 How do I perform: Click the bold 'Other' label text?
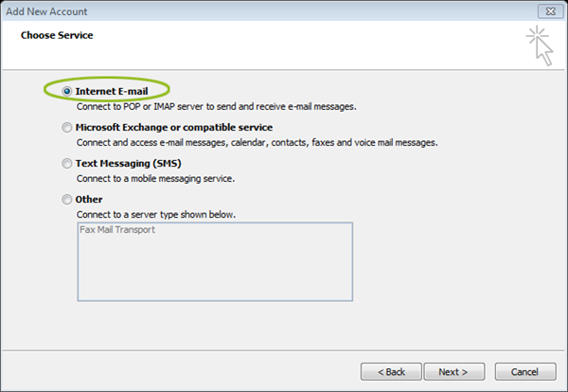89,200
